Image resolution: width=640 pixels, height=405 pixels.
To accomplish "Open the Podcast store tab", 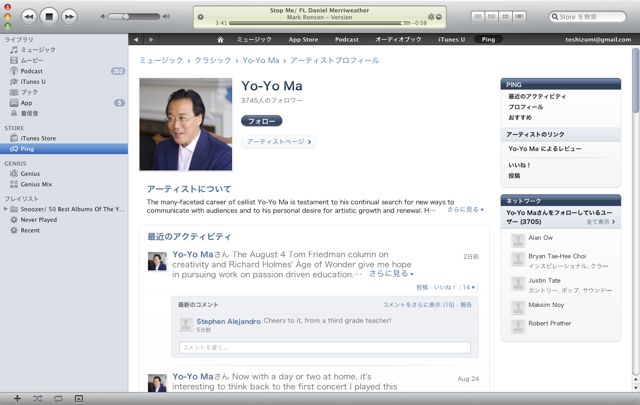I will (347, 40).
